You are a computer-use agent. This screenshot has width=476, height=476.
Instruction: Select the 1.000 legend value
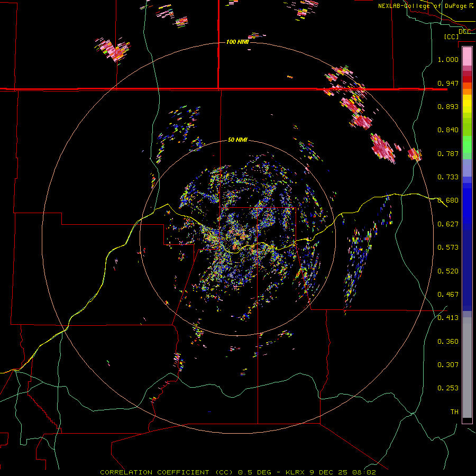coord(448,59)
